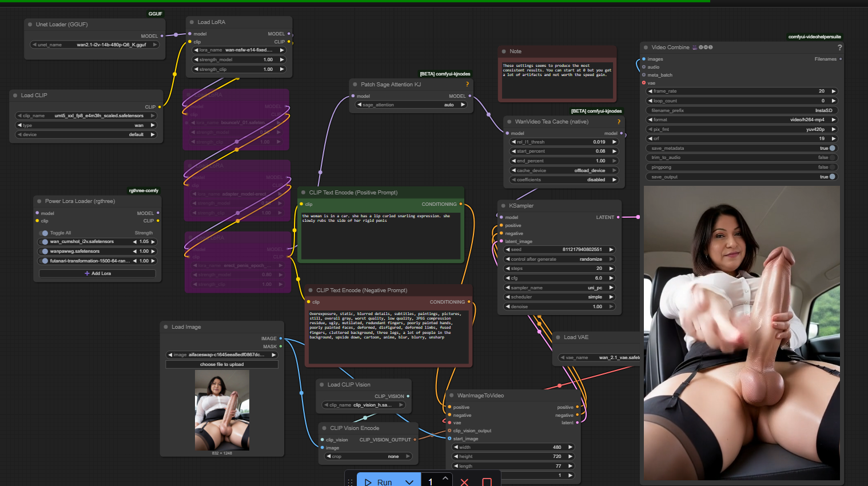Screen dimensions: 868x486
Task: Click the Add Lora button
Action: coord(97,273)
